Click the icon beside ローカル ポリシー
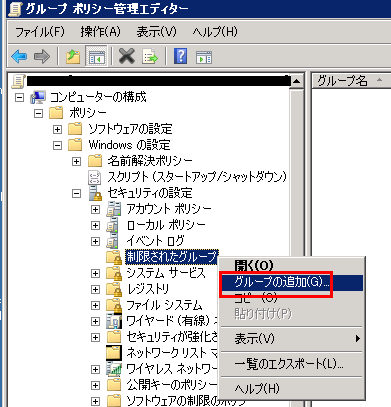 112,225
